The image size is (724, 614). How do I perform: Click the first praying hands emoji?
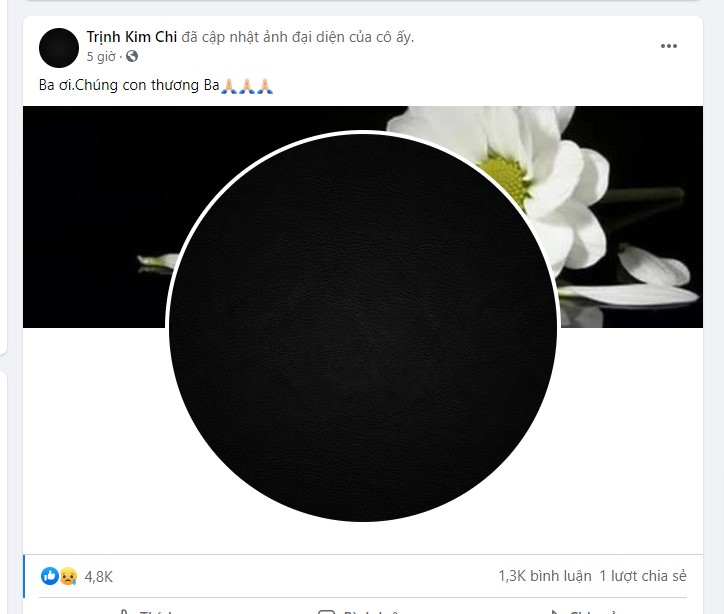pos(229,86)
